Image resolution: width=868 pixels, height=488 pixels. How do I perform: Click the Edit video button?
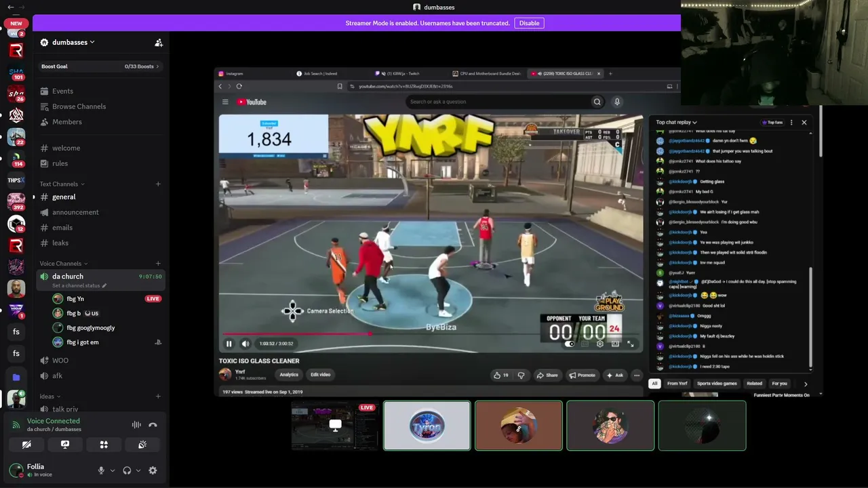pos(320,375)
